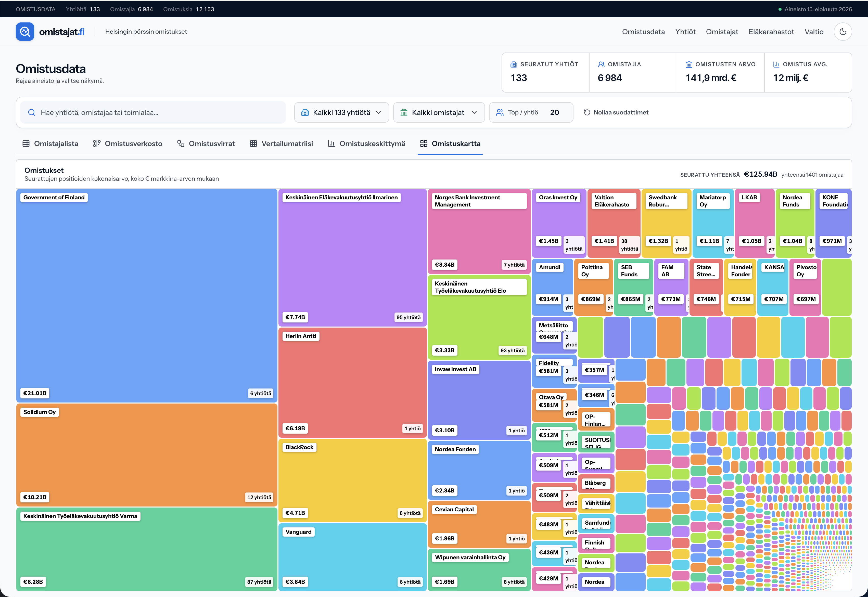868x597 pixels.
Task: Select the Solidium Oy orange block
Action: tap(147, 455)
